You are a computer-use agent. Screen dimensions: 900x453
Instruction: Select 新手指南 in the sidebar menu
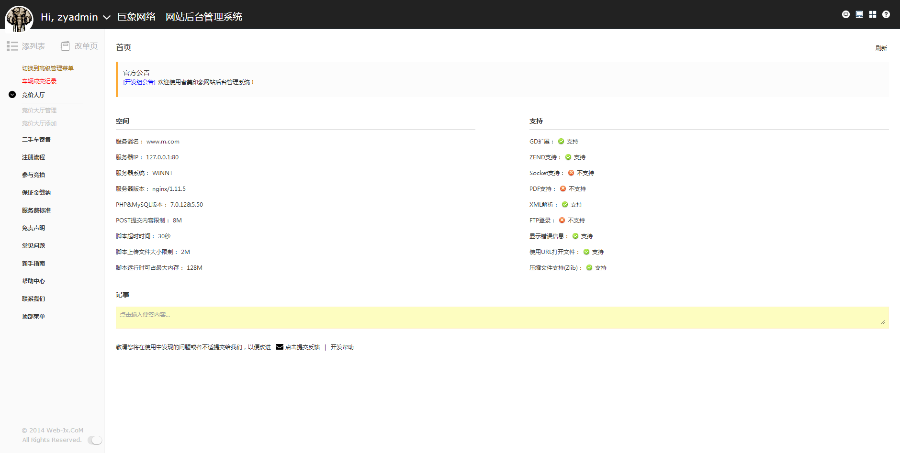[33, 264]
